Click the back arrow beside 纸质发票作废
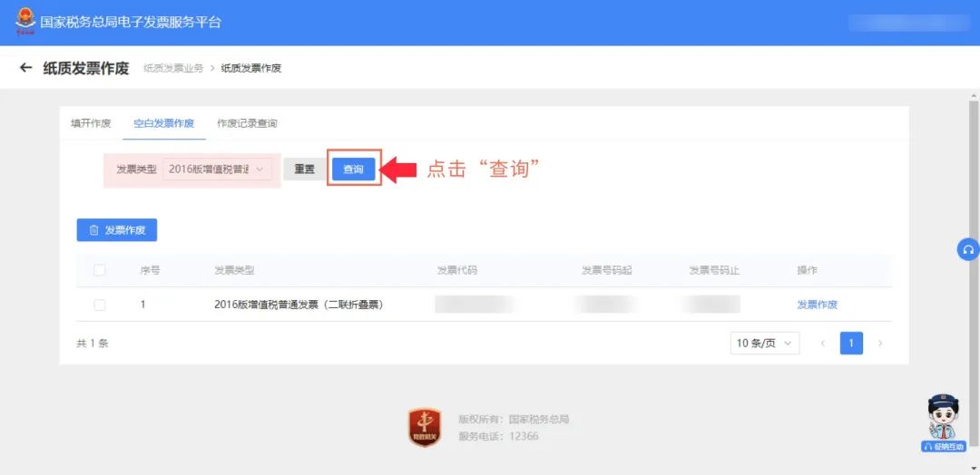 (x=25, y=67)
